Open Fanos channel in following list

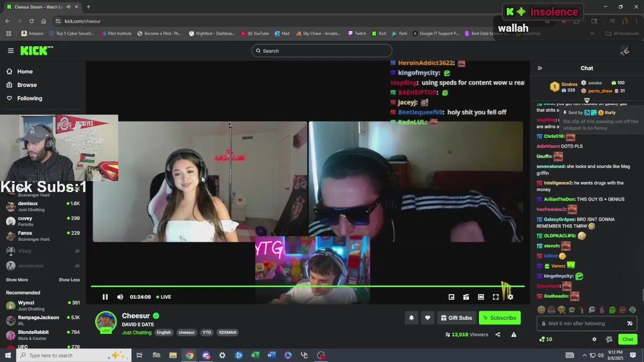tap(43, 236)
